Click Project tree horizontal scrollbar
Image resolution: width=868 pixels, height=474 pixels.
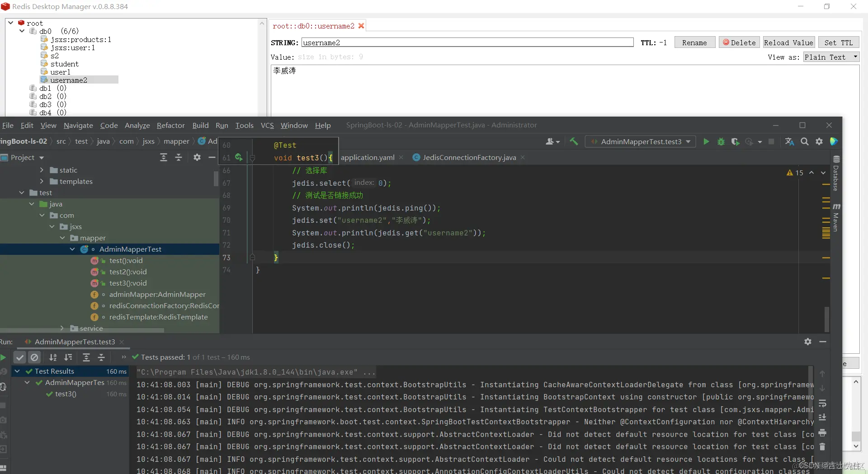(x=82, y=331)
